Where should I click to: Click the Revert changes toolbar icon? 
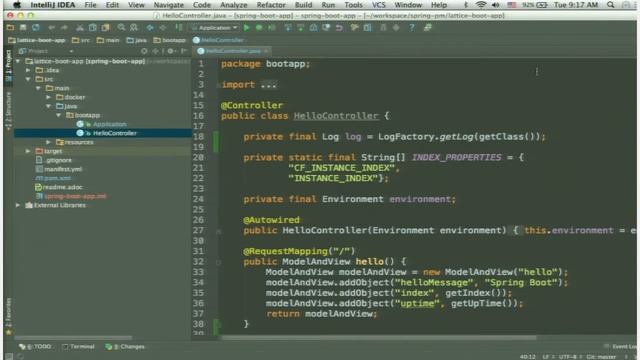click(x=339, y=28)
